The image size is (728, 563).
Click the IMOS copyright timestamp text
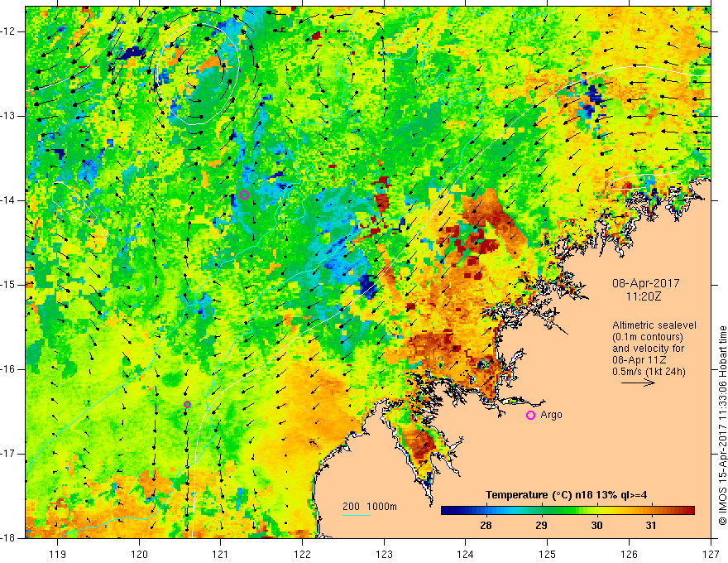click(x=722, y=426)
